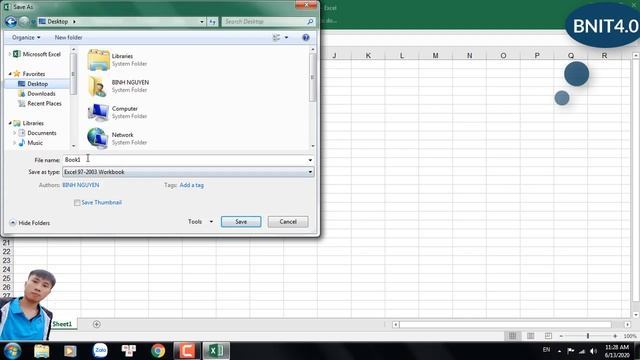Open the File name dropdown arrow
The width and height of the screenshot is (640, 360).
click(310, 160)
